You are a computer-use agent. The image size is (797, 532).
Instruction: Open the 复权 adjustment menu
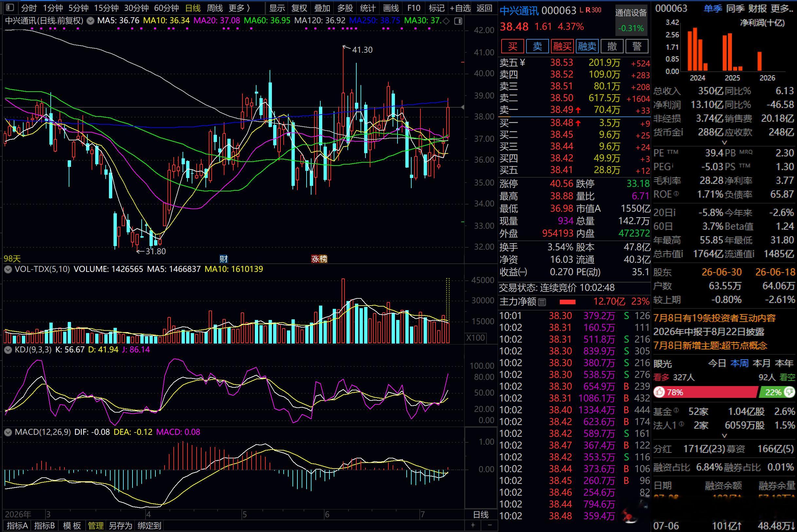tap(299, 8)
